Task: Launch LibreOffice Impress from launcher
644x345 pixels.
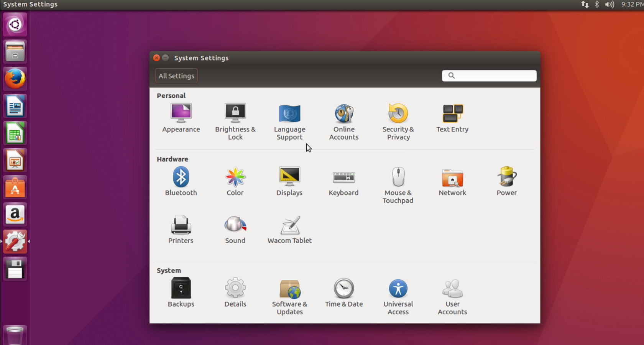Action: 15,160
